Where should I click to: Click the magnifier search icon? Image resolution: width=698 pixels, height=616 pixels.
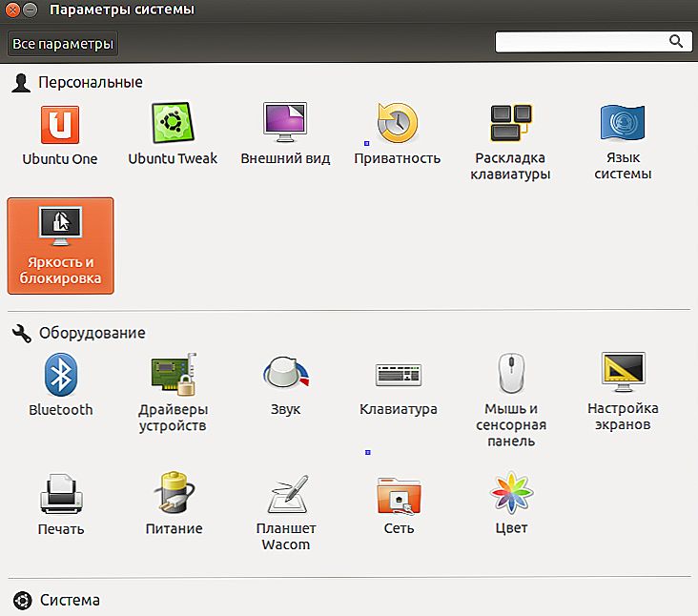click(676, 41)
